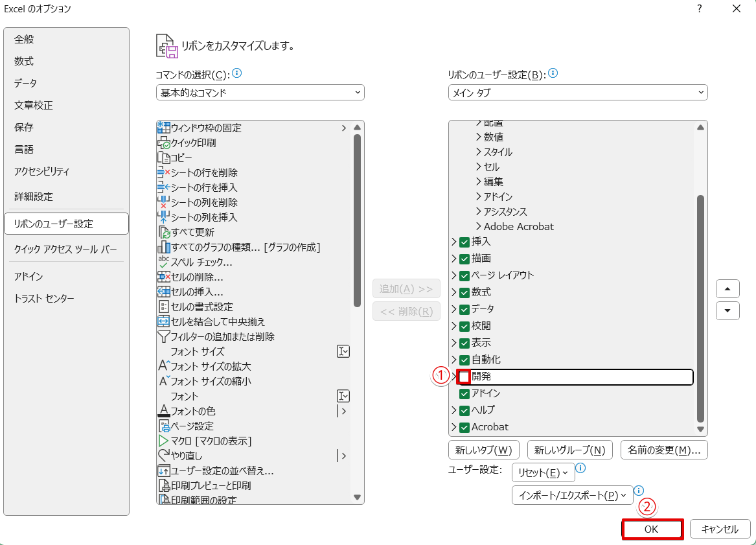
Task: Expand the スタイル group
Action: (478, 152)
